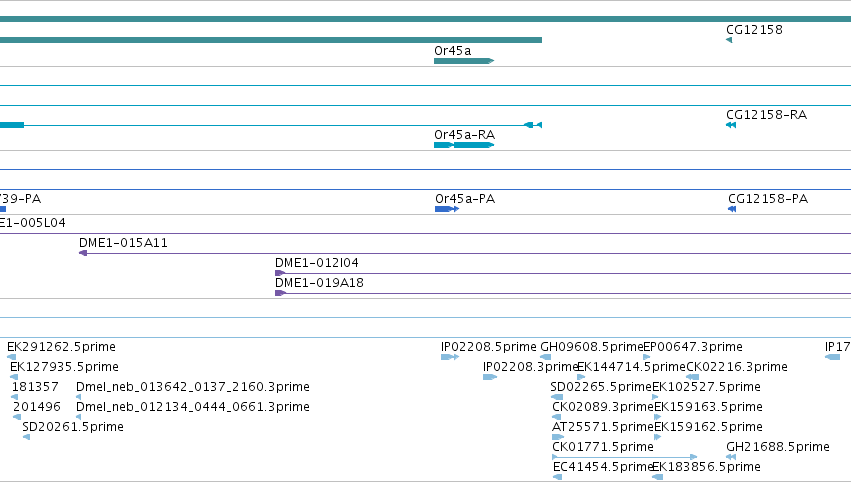
Task: Select Dmel_neb_012134_0444_0661.3prime label
Action: (193, 407)
